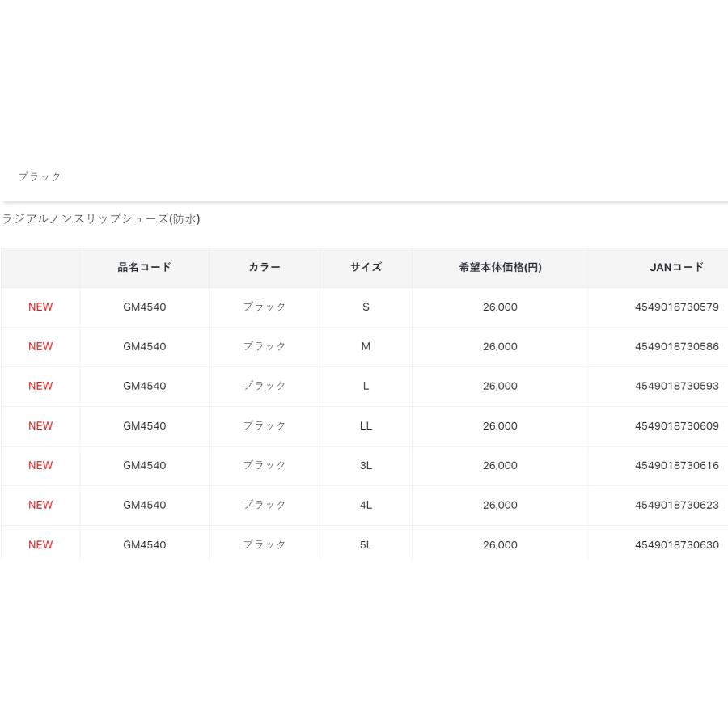Click 26,000 price in size S row
This screenshot has height=728, width=728.
[x=500, y=307]
